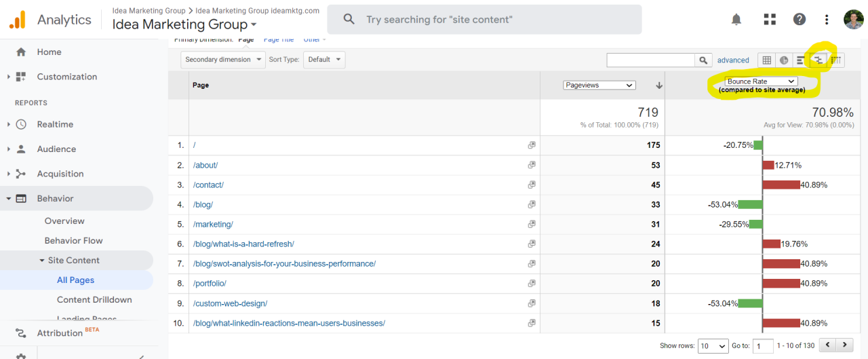Click the advanced filter link

click(733, 60)
